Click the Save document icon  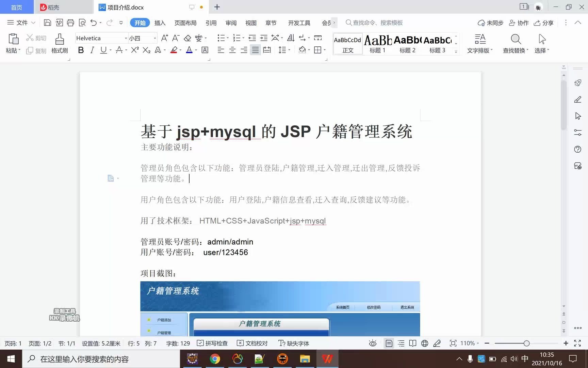coord(48,23)
